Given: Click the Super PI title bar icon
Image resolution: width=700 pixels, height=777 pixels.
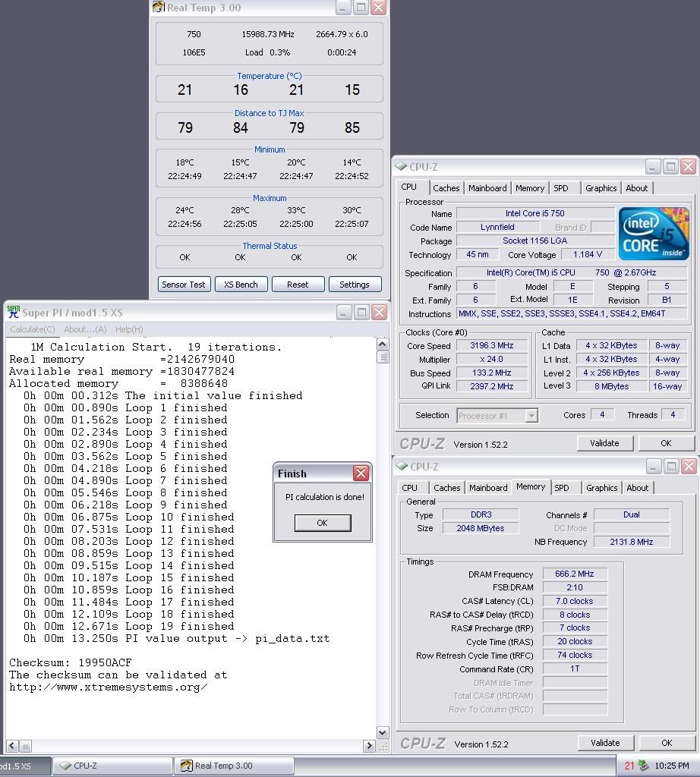Looking at the screenshot, I should coord(14,312).
